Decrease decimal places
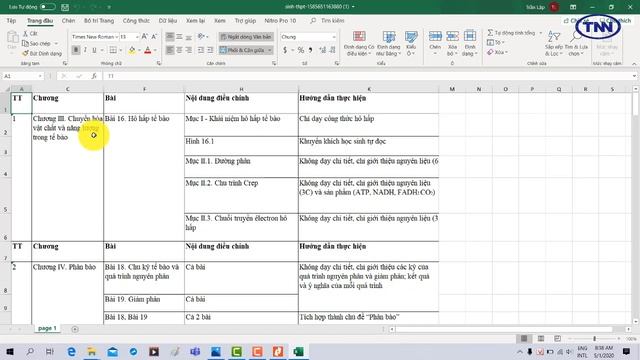 point(333,50)
